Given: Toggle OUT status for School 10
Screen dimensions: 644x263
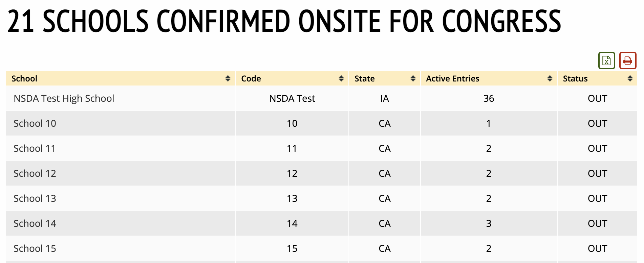Looking at the screenshot, I should 597,123.
